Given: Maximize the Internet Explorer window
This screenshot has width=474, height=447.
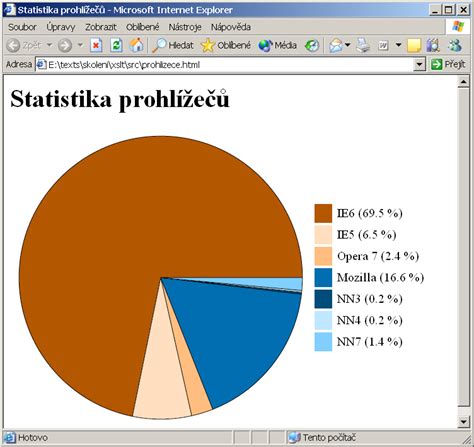Looking at the screenshot, I should tap(449, 10).
